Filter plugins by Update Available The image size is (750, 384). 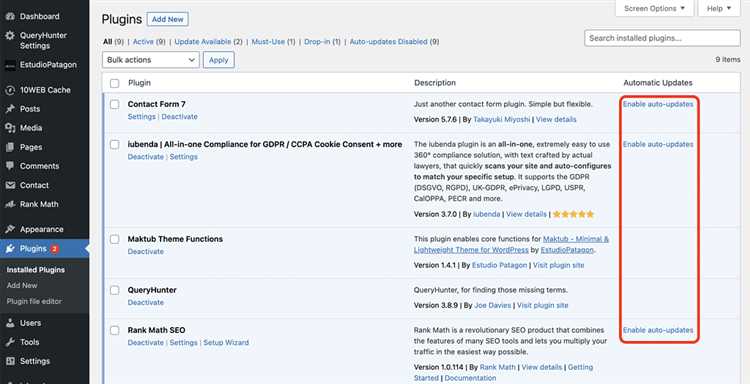pyautogui.click(x=203, y=42)
